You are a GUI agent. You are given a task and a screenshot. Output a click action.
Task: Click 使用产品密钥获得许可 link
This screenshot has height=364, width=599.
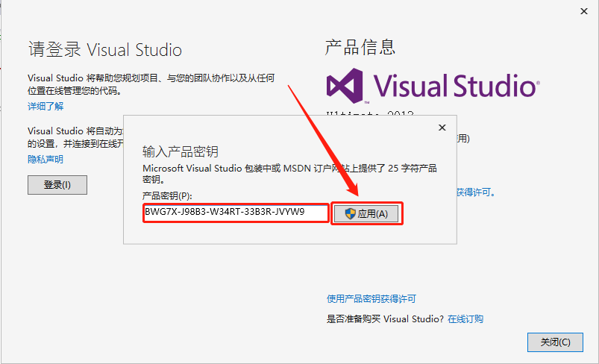point(371,298)
